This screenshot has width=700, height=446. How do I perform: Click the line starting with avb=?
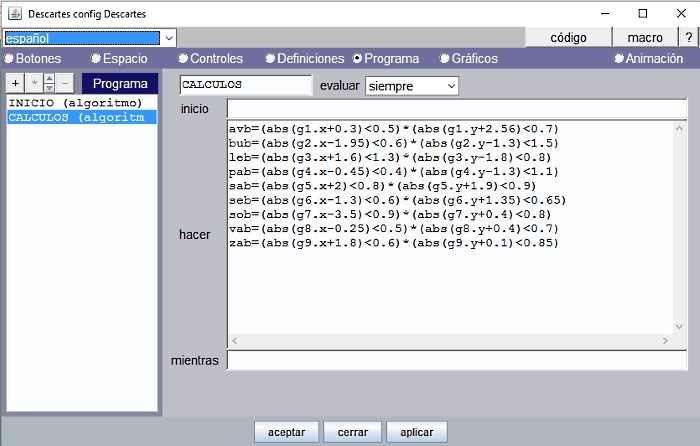[x=393, y=129]
